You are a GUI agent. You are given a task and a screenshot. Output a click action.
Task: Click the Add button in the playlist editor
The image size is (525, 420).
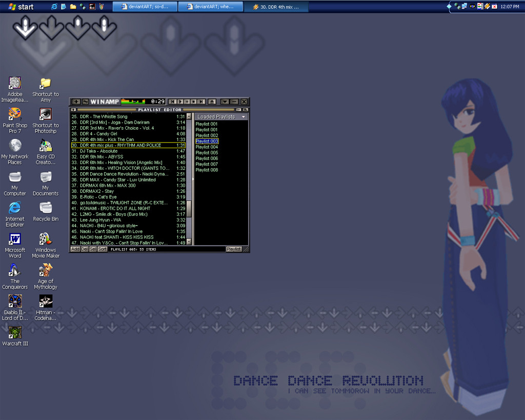click(x=75, y=249)
